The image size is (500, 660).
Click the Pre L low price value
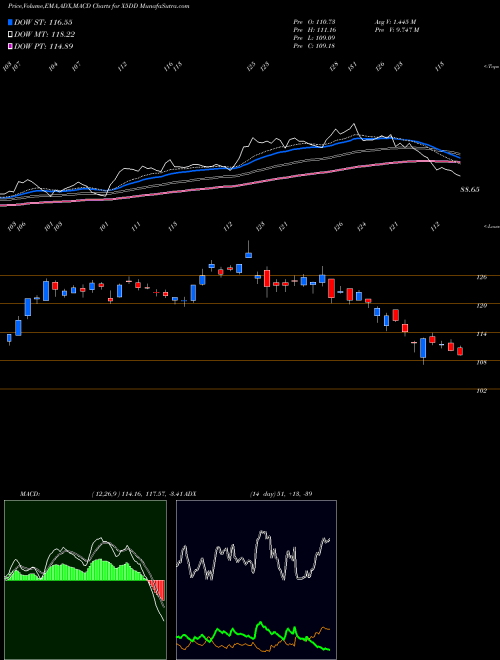pos(326,38)
